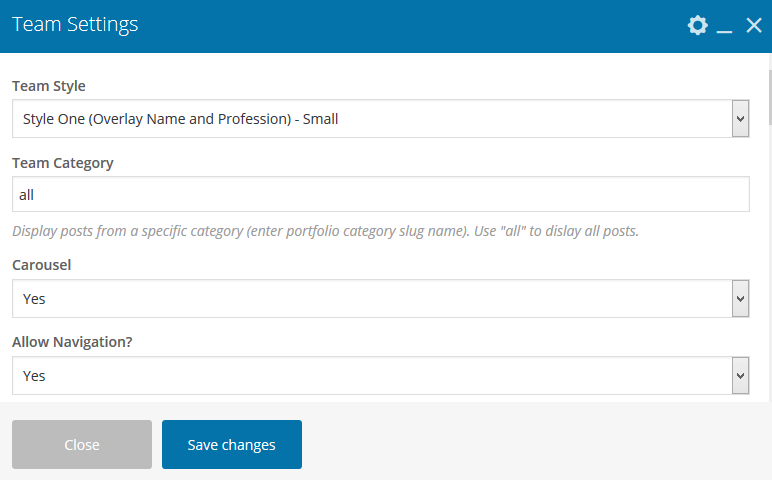Screen dimensions: 772x480
Task: Minimize the Team Settings panel
Action: click(x=725, y=27)
